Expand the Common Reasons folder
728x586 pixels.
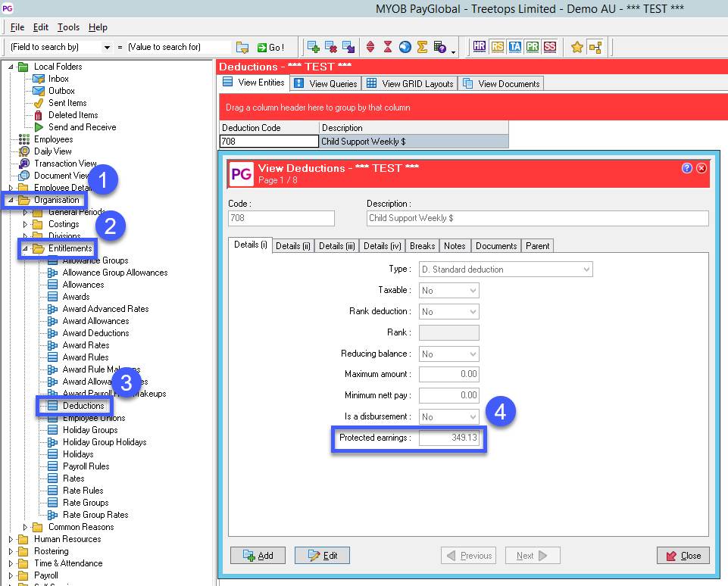[25, 527]
